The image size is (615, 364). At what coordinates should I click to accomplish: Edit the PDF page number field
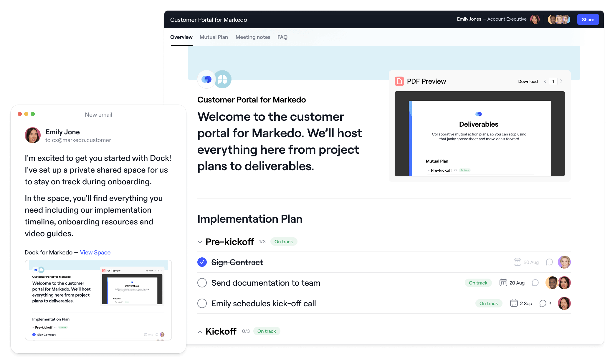pyautogui.click(x=553, y=81)
